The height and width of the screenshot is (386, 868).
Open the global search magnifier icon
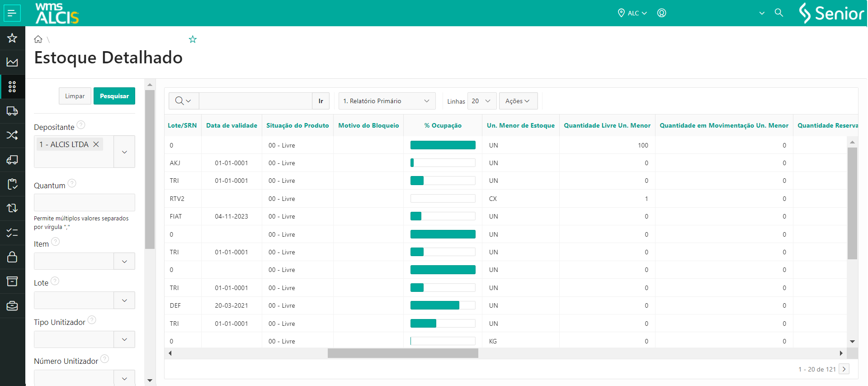(x=778, y=13)
